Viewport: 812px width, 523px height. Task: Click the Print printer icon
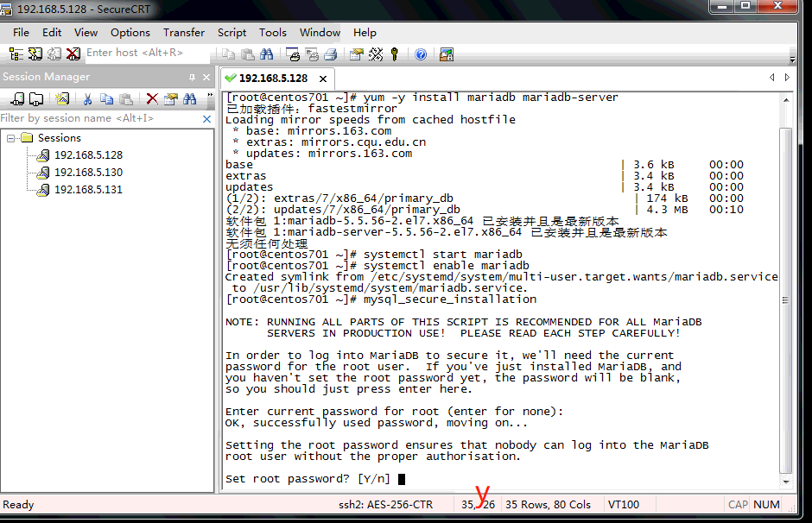pyautogui.click(x=330, y=54)
